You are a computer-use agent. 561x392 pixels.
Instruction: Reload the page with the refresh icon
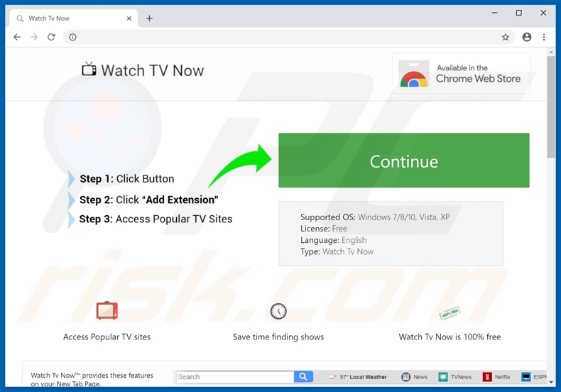[x=51, y=37]
